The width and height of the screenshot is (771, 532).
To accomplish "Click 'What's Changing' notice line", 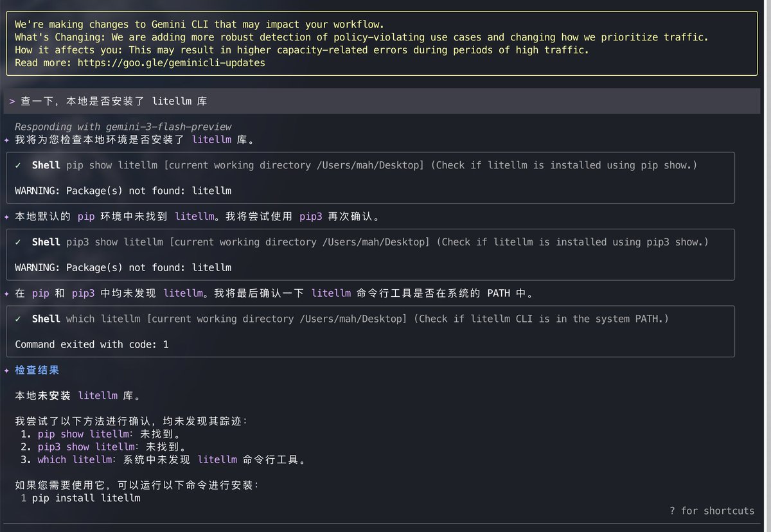I will [x=361, y=37].
